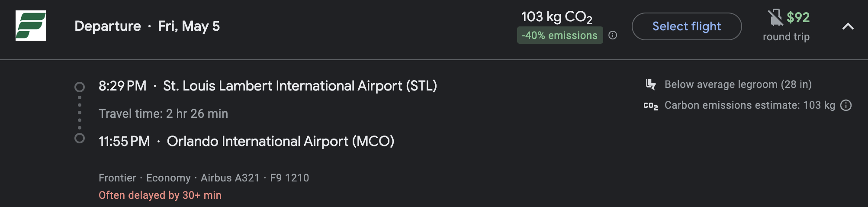
Task: Click the arrival destination circle marker
Action: pos(80,139)
